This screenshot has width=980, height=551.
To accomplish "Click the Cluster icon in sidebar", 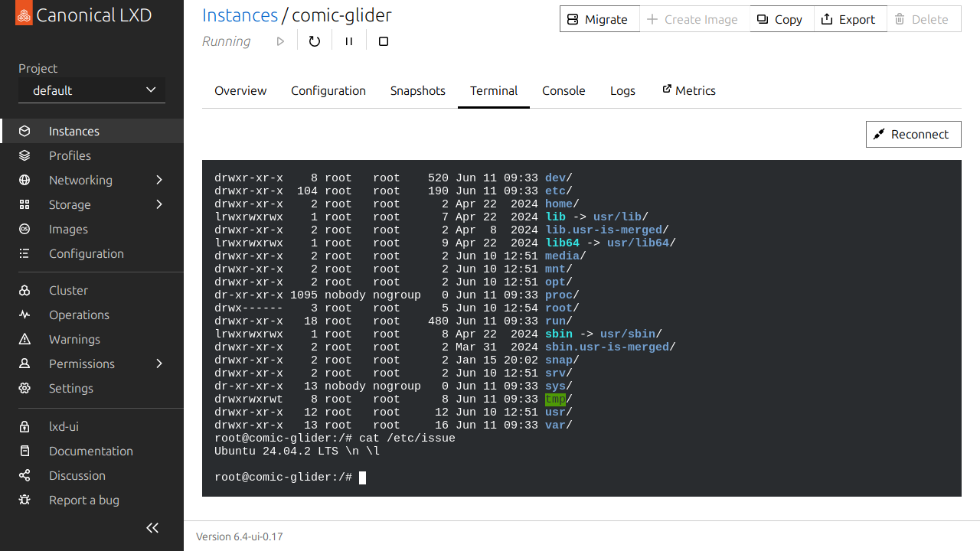I will click(24, 290).
